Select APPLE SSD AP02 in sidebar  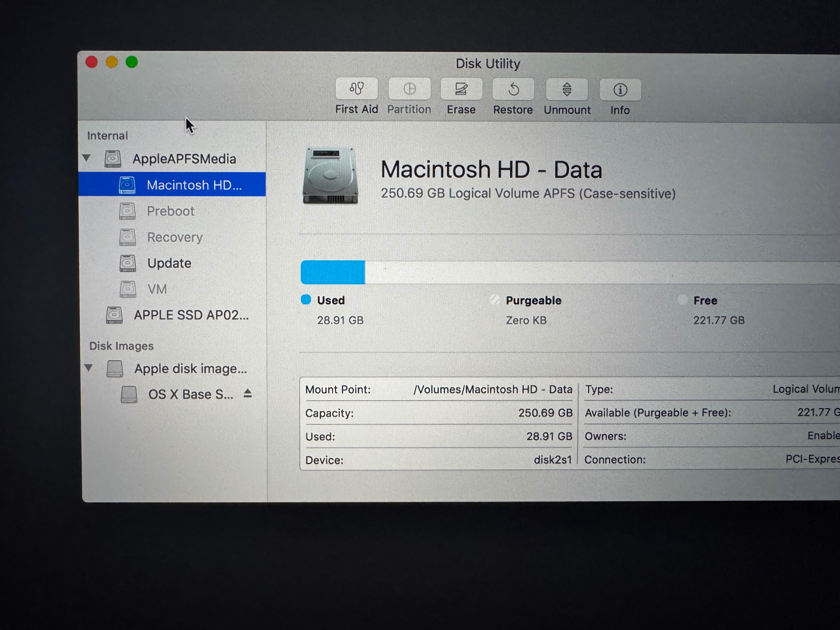pos(173,315)
